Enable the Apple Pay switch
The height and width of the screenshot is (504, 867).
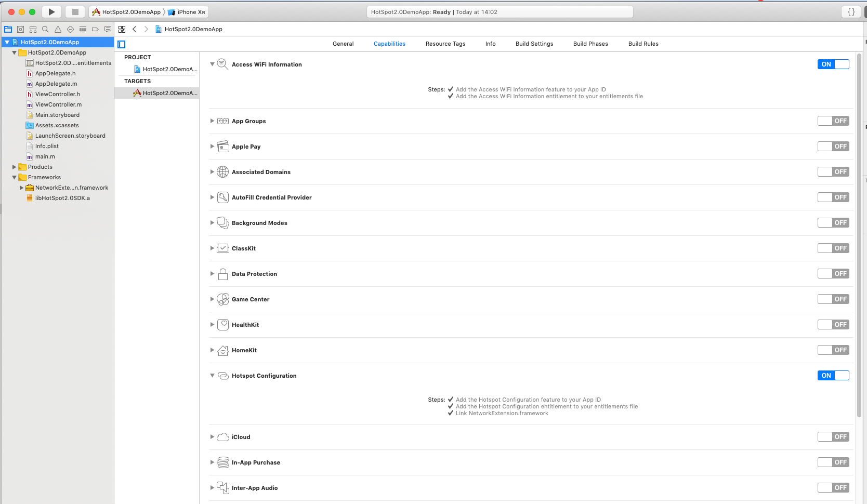pos(833,147)
